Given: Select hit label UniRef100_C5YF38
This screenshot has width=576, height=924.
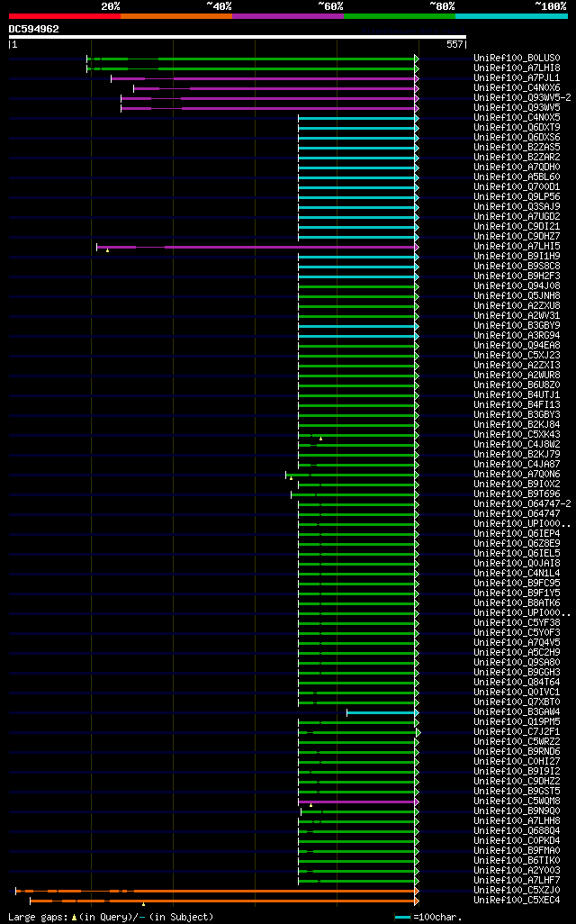Looking at the screenshot, I should 517,623.
